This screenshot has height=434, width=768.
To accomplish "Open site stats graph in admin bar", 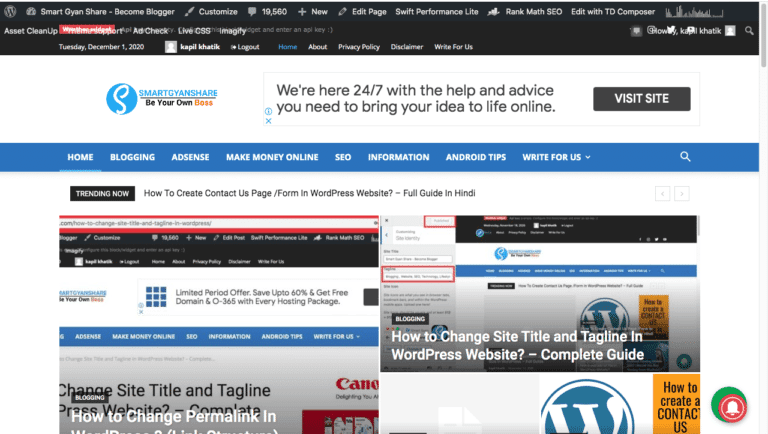I will [x=694, y=11].
